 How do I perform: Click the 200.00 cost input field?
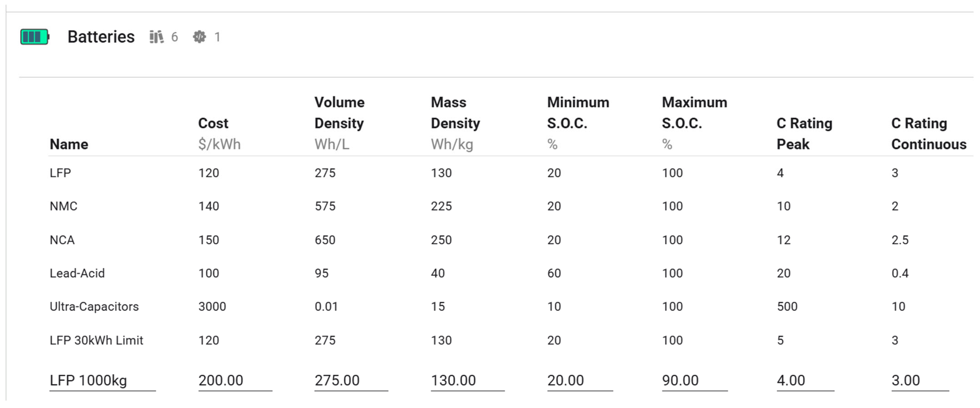(235, 380)
